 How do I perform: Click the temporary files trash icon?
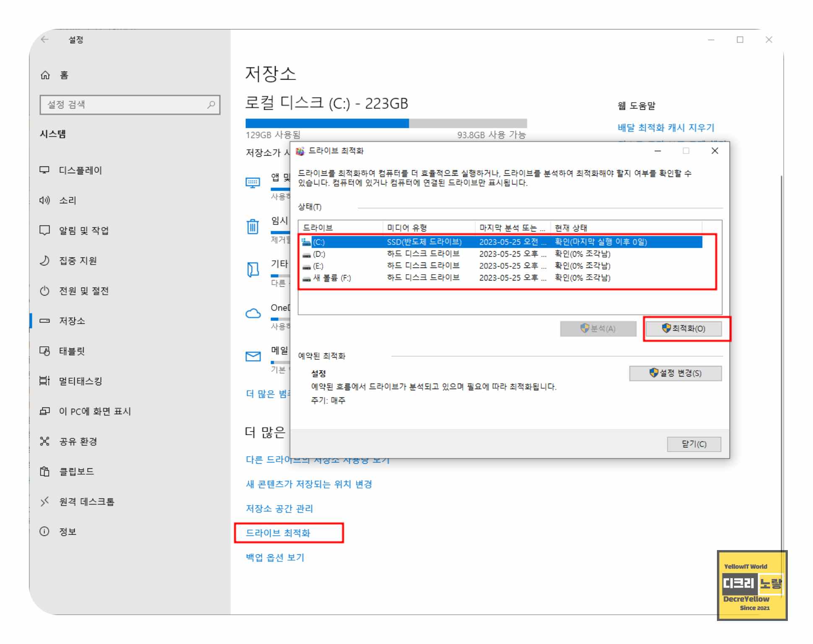coord(253,226)
